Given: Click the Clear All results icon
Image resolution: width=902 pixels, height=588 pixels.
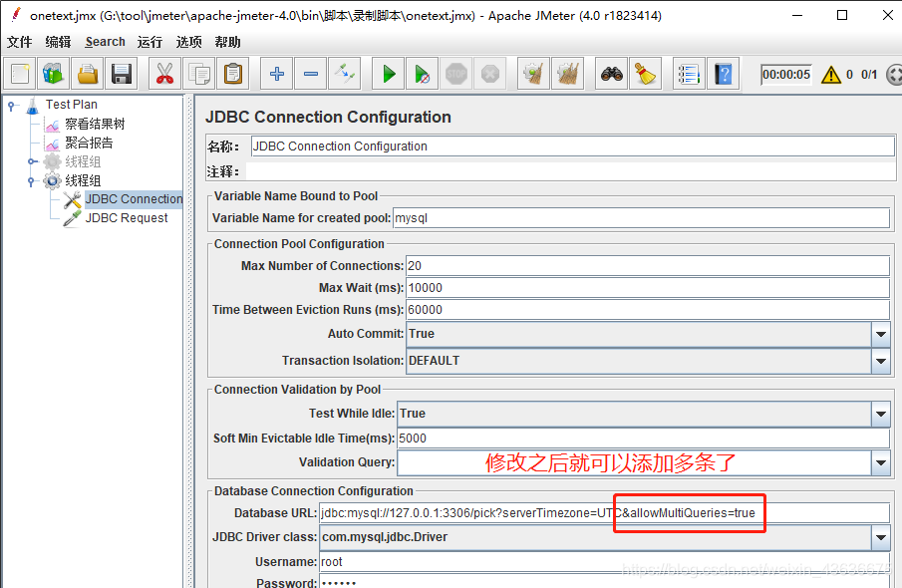Looking at the screenshot, I should point(568,74).
